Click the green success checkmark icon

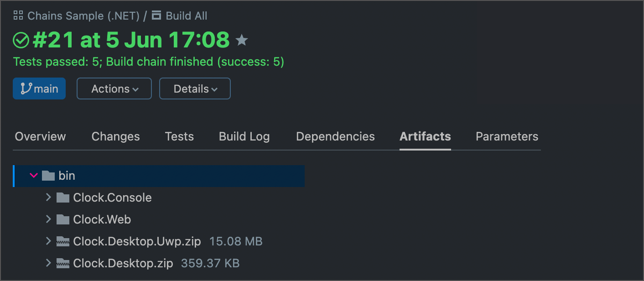pos(21,40)
